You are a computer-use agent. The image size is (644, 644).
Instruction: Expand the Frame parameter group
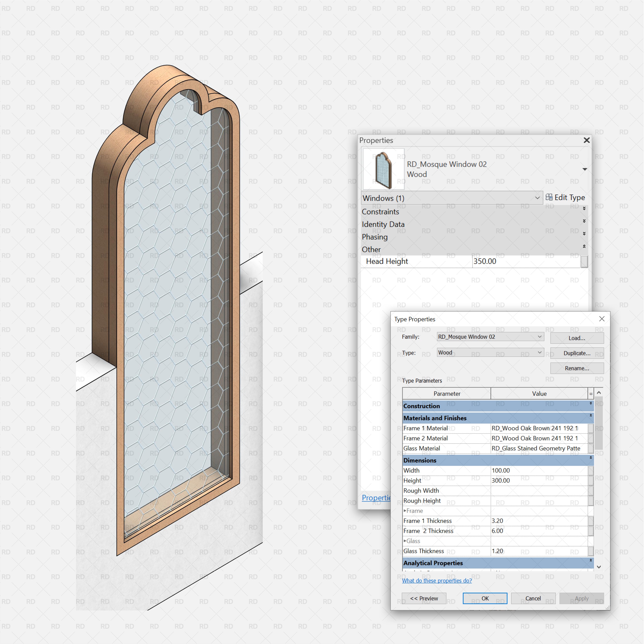click(x=405, y=511)
